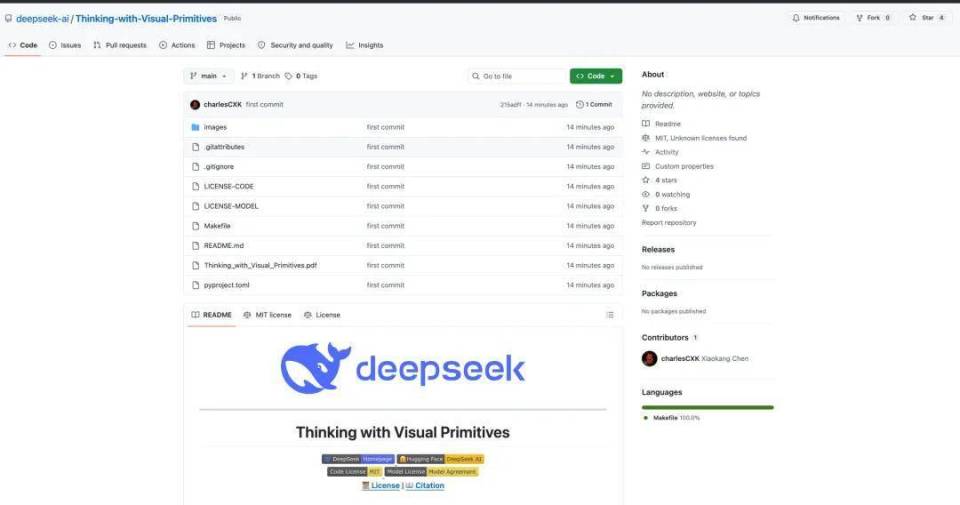
Task: Open the Actions tab
Action: (177, 45)
